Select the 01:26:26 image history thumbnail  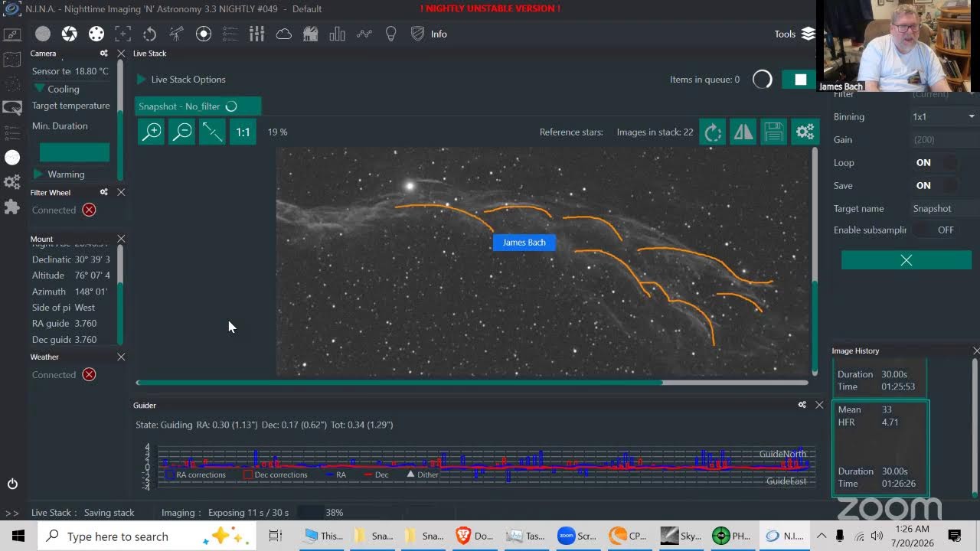pos(880,448)
